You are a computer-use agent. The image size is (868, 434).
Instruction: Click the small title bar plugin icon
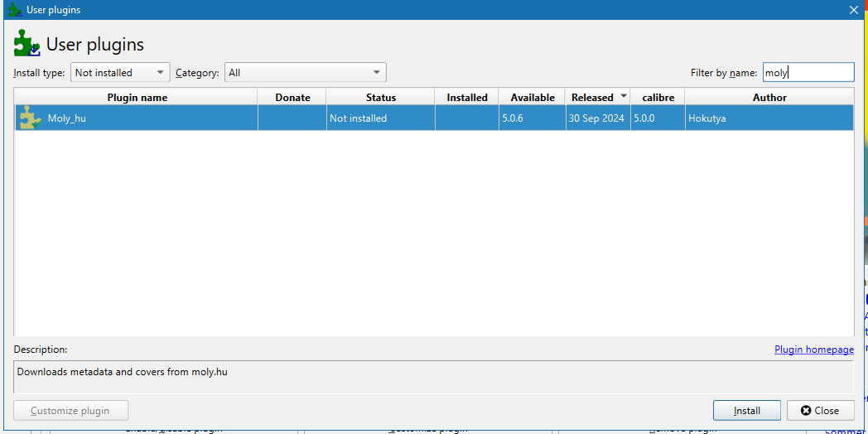click(x=16, y=9)
